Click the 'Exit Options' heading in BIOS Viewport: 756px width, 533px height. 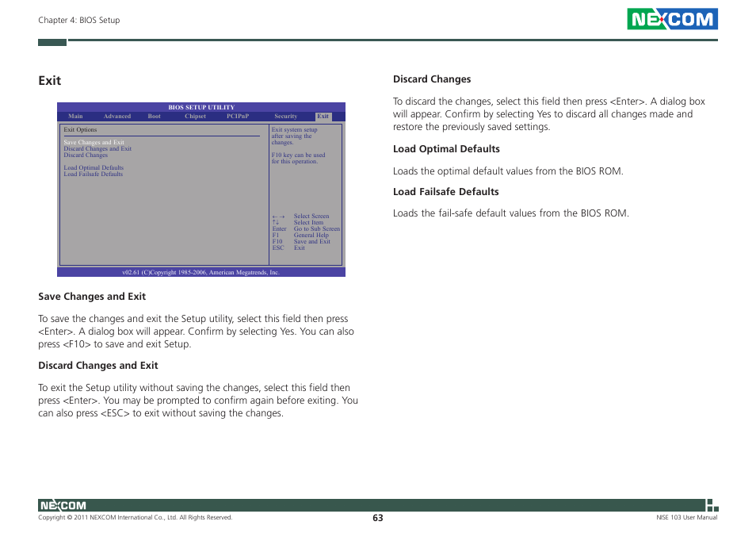pos(80,130)
